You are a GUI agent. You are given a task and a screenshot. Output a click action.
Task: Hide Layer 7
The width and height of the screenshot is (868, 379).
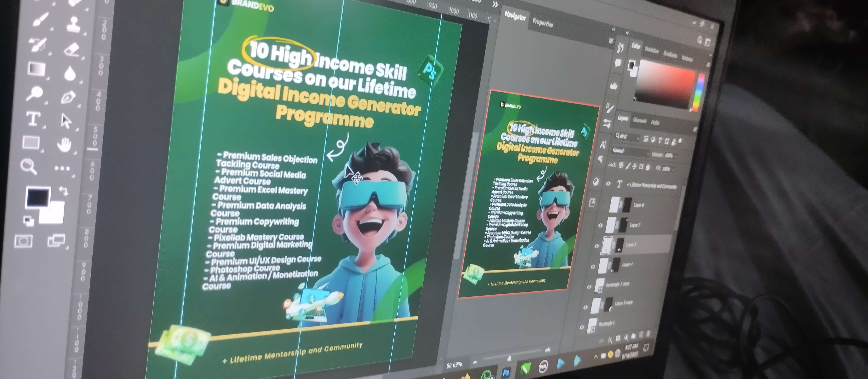tap(600, 225)
